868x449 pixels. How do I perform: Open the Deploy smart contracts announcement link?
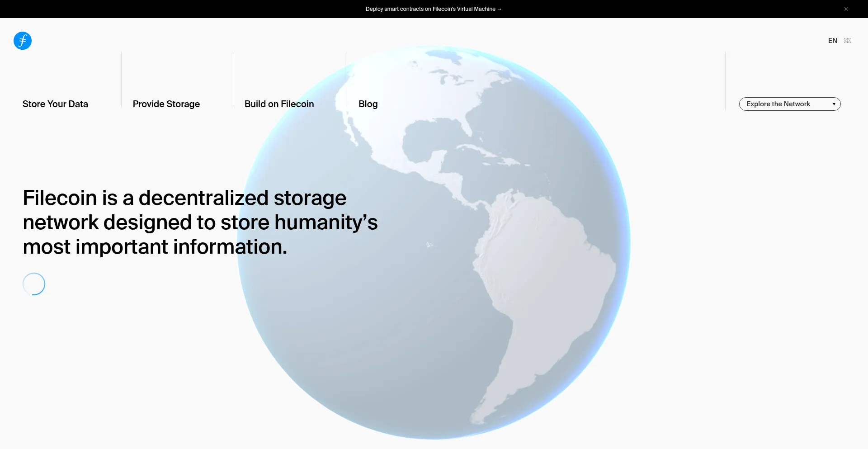pos(430,9)
